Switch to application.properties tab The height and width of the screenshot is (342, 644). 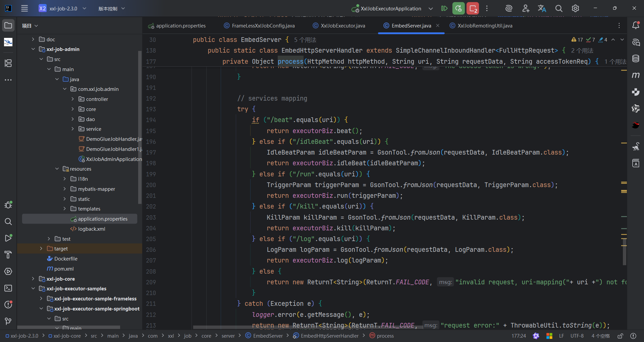pos(177,26)
